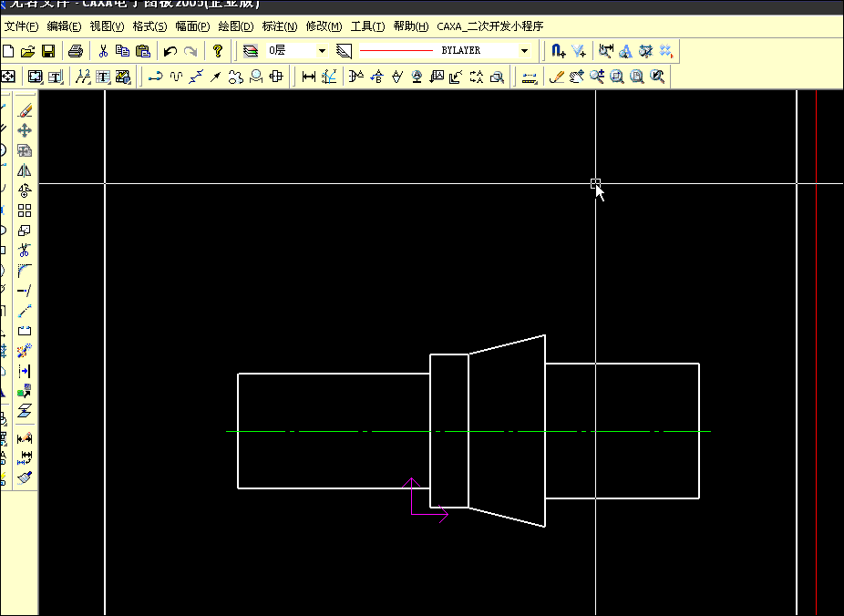Click the blue diamond blocks icon
Viewport: 844px width, 616px height.
[x=666, y=51]
